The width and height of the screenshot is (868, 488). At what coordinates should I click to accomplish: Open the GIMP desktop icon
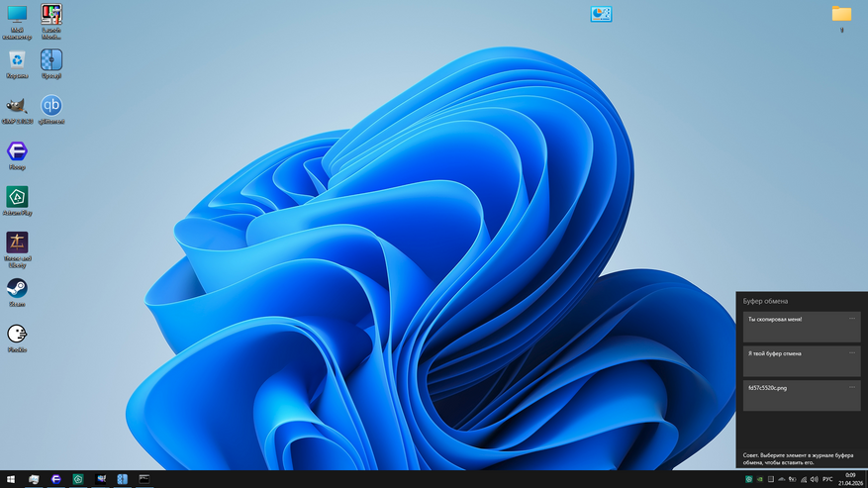coord(17,110)
